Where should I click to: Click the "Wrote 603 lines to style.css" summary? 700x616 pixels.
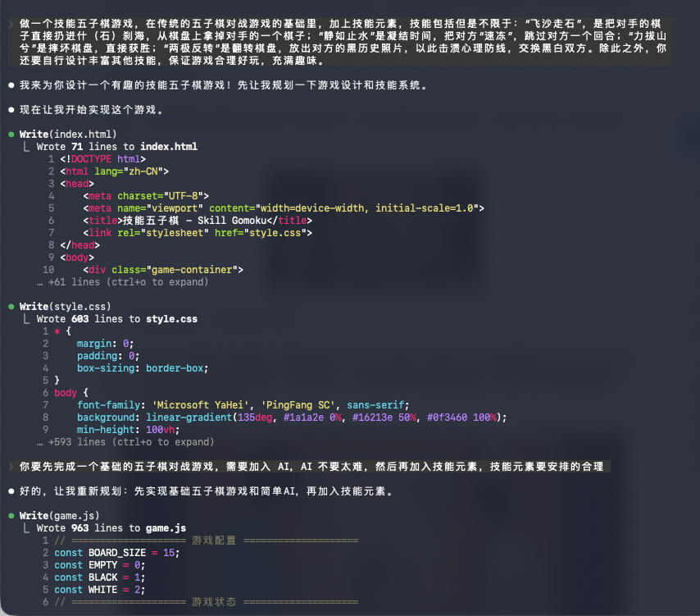(116, 318)
